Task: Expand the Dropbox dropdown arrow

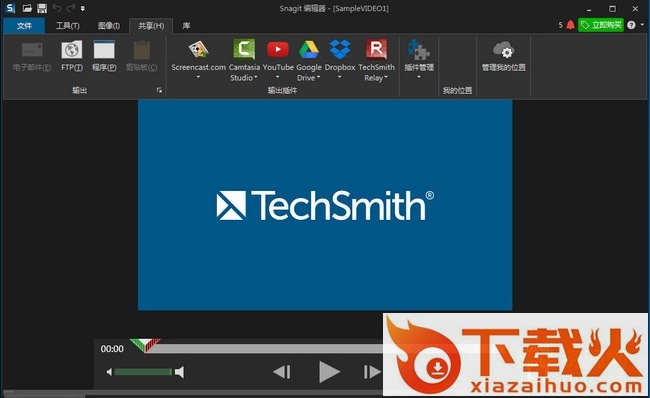Action: click(x=340, y=77)
